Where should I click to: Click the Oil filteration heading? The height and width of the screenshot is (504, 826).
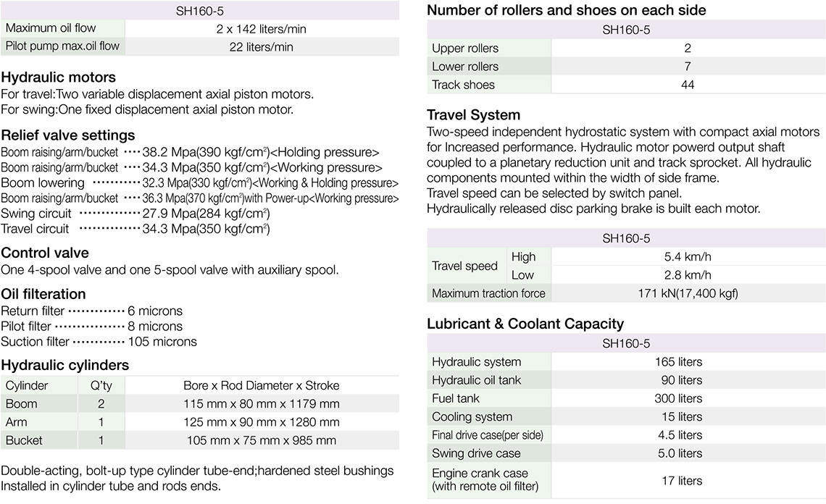click(x=43, y=294)
